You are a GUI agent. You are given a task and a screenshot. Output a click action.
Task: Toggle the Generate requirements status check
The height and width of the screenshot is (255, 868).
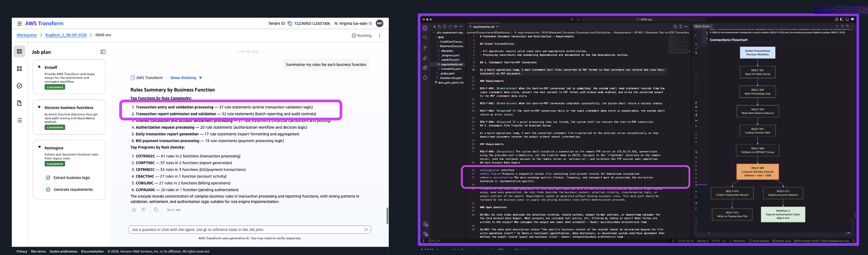(x=48, y=189)
